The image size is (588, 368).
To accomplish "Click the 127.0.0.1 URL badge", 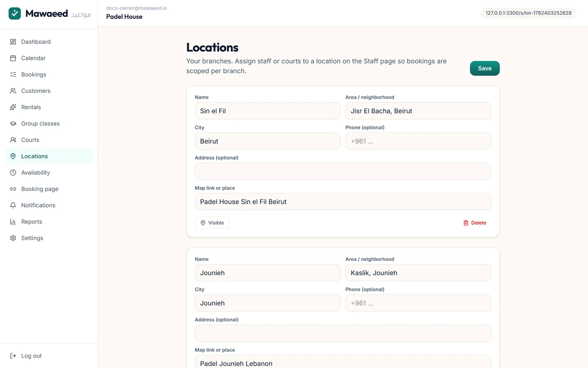I will [528, 13].
